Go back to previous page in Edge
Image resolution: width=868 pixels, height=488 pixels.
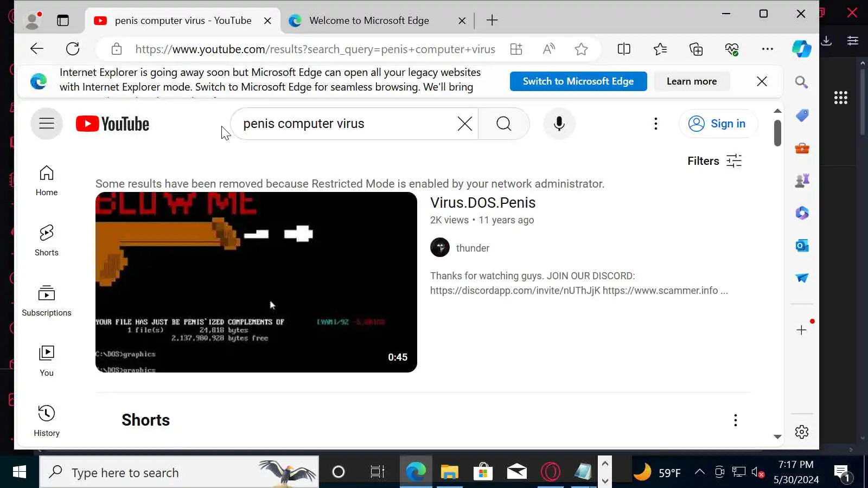click(x=36, y=49)
